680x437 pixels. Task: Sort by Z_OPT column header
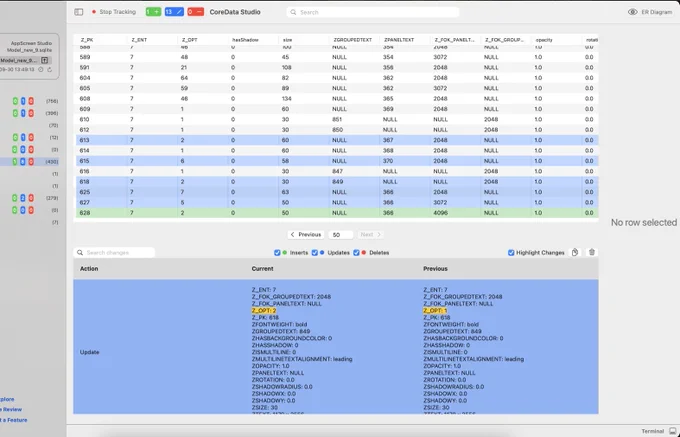pos(189,39)
